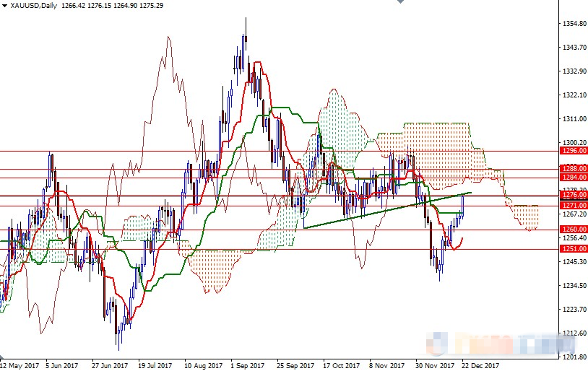
Task: Click the 1234.50 value on price axis
Action: click(x=574, y=286)
